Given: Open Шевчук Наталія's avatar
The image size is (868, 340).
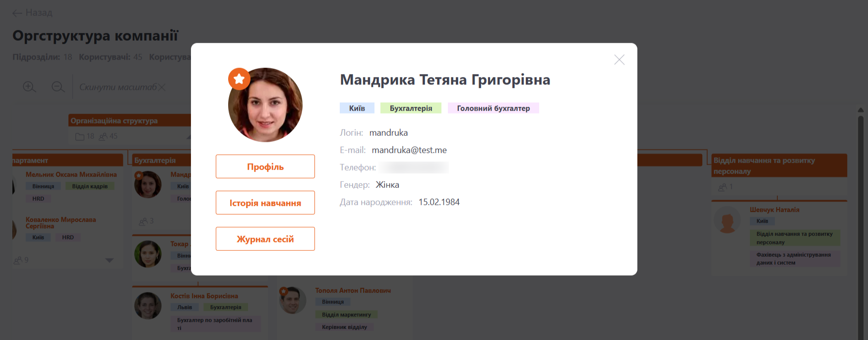Looking at the screenshot, I should [x=727, y=221].
